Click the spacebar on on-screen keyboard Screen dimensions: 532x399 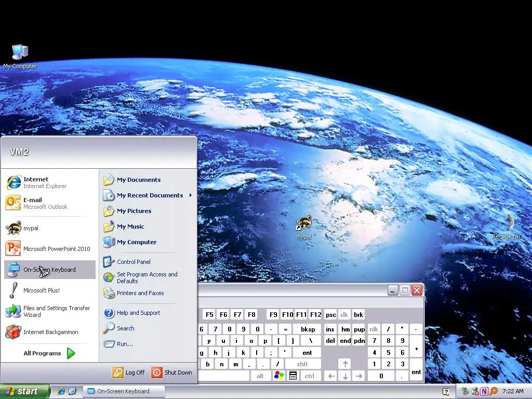223,376
